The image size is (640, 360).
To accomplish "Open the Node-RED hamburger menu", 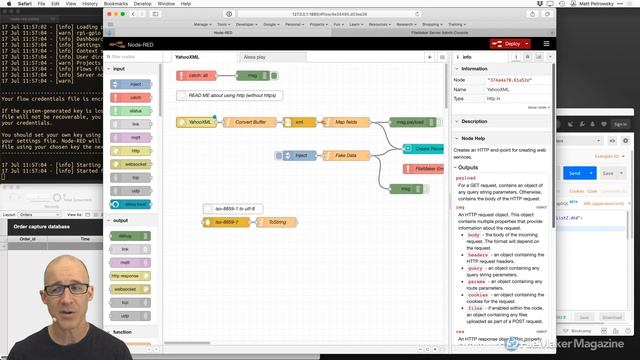I will pos(546,44).
